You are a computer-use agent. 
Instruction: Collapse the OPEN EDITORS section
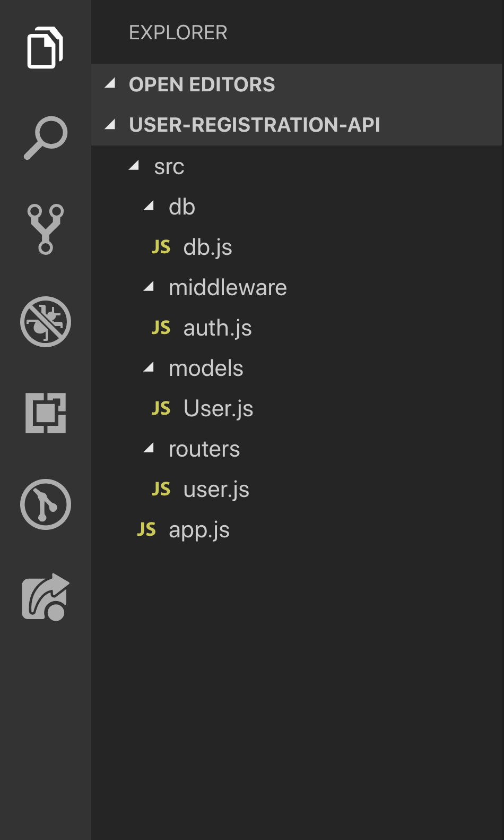point(110,84)
